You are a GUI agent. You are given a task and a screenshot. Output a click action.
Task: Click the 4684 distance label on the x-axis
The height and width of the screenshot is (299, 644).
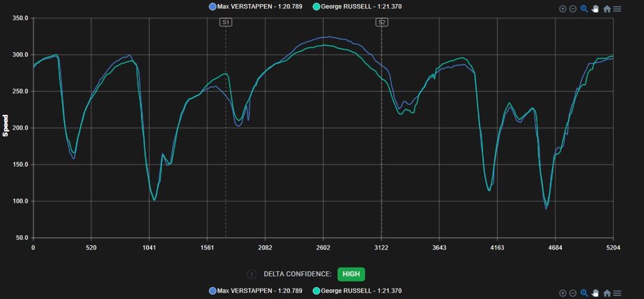tap(555, 247)
